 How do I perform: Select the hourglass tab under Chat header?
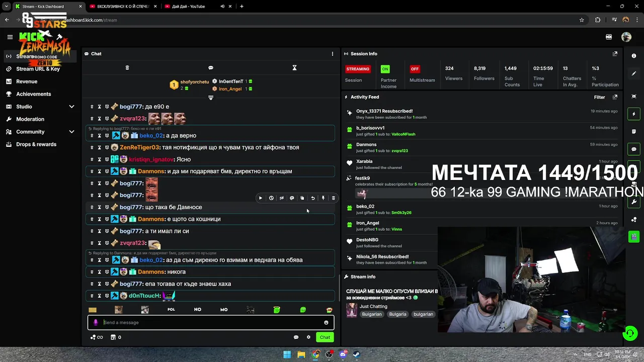coord(295,68)
